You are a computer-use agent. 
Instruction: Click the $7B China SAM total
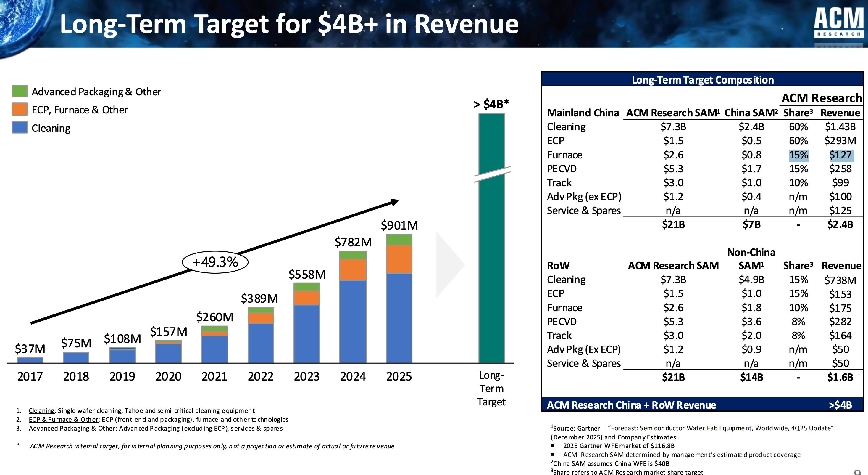click(x=751, y=225)
